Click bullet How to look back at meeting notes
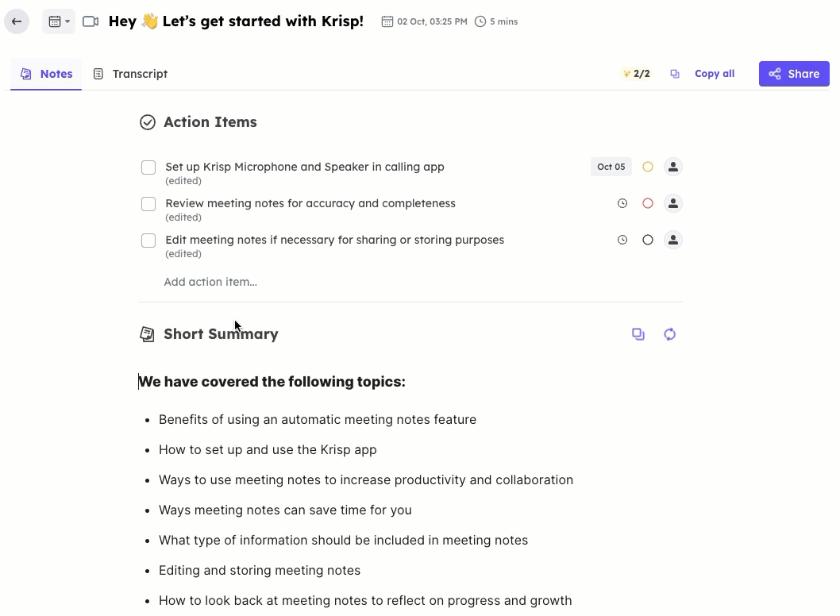This screenshot has width=840, height=616. pos(365,600)
